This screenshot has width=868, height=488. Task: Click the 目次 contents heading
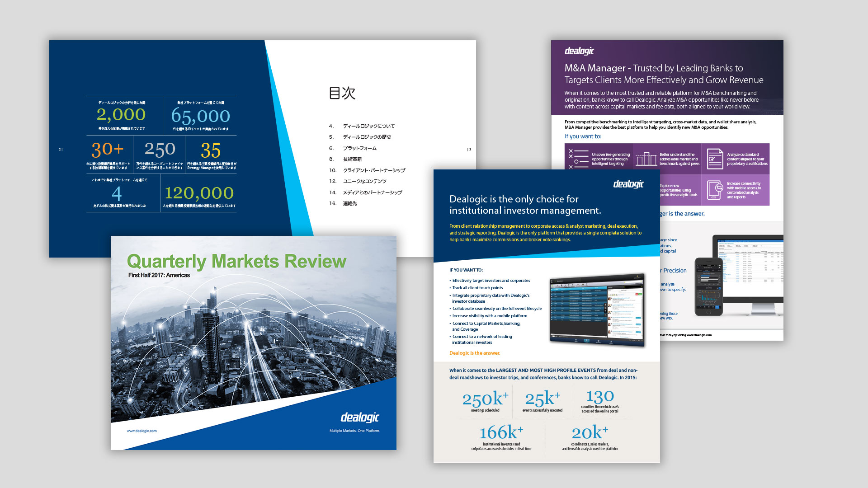point(342,93)
